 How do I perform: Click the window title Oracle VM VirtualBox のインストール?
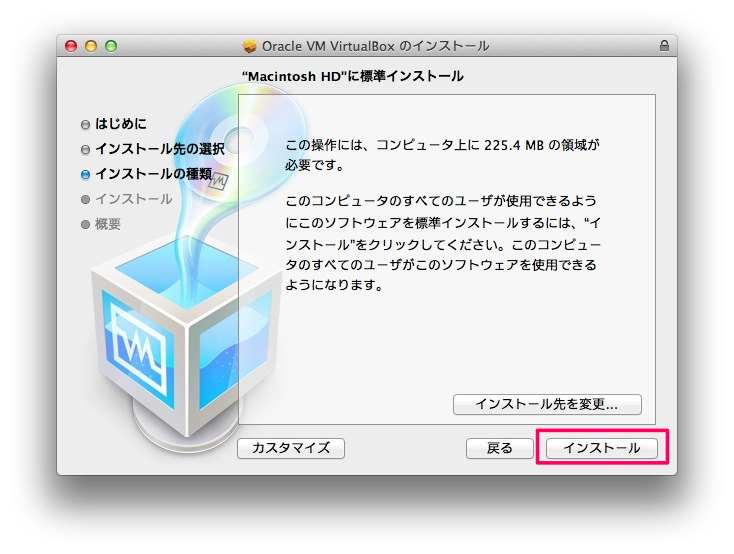click(375, 46)
